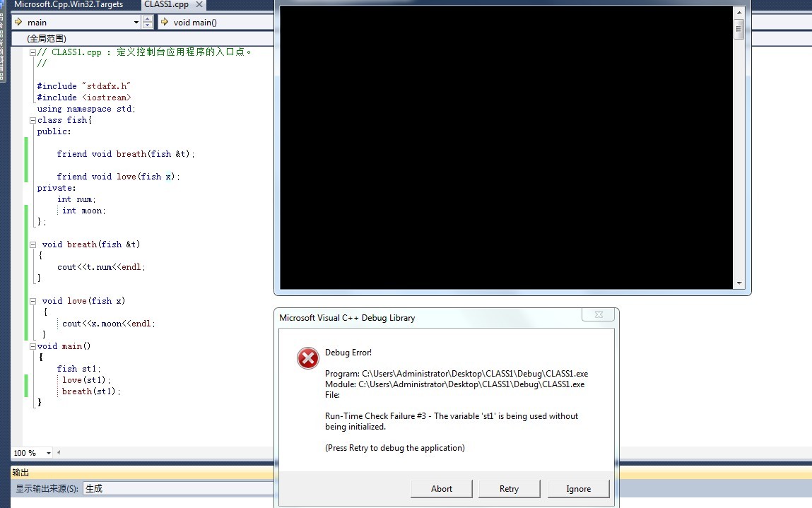Collapse the void breath function
Screen dimensions: 812x508
(33, 244)
